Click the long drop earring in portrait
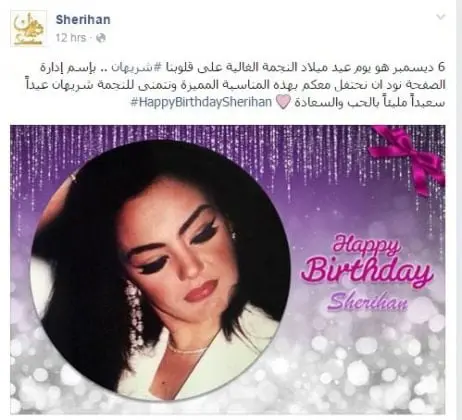The width and height of the screenshot is (462, 420). coord(134,310)
